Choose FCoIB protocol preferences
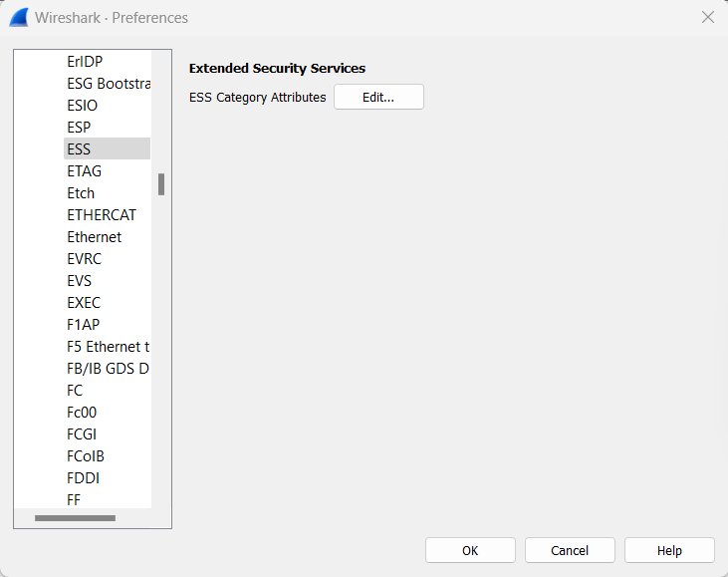This screenshot has height=577, width=728. tap(86, 456)
